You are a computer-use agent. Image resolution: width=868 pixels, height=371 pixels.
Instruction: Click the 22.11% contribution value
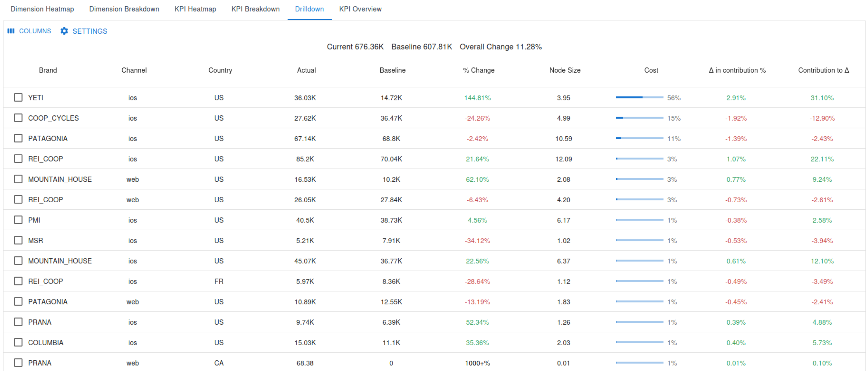[822, 159]
